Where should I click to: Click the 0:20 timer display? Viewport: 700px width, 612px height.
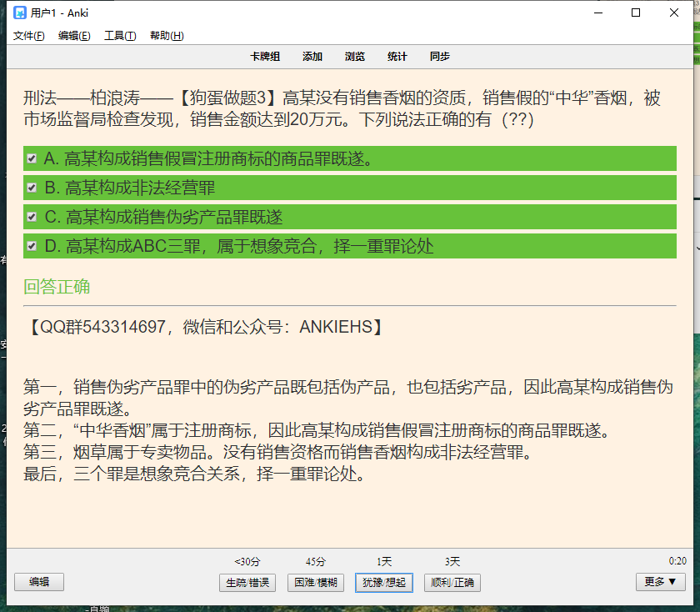[x=677, y=561]
